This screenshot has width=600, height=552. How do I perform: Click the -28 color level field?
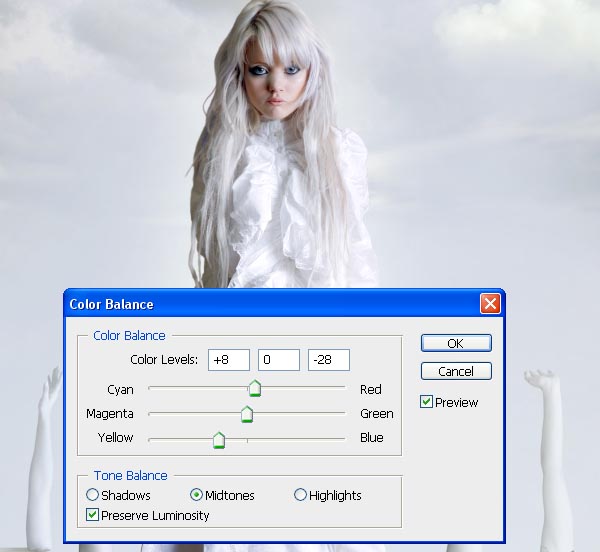[x=329, y=360]
